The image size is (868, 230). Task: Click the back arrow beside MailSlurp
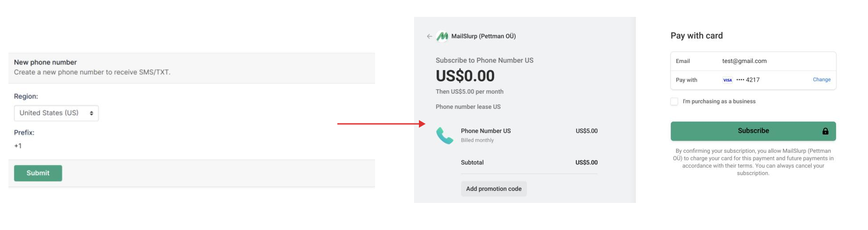click(429, 36)
